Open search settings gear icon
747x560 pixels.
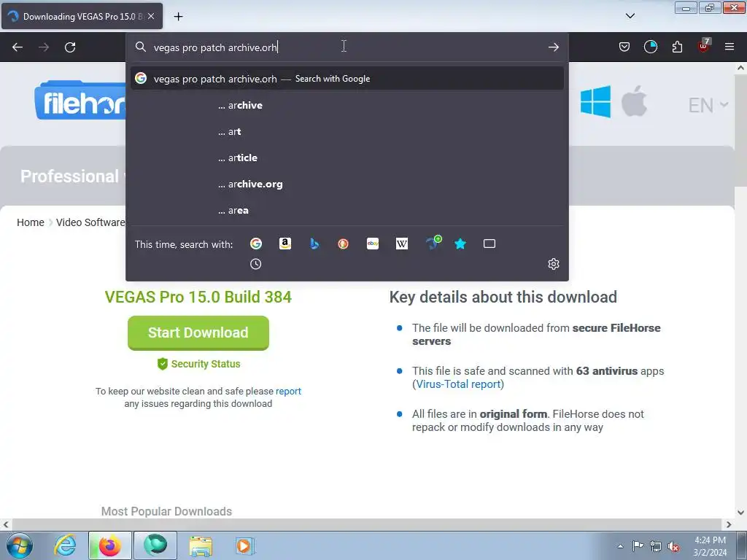click(553, 264)
